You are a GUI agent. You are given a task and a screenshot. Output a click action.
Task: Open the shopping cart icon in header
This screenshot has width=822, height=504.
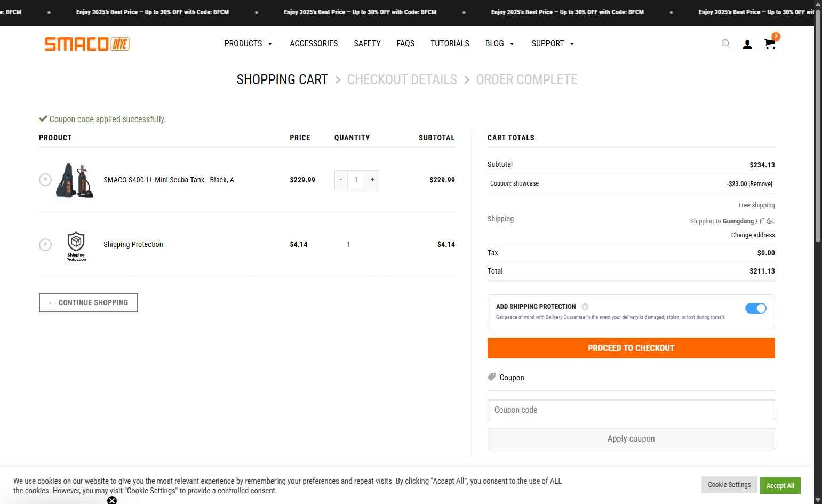click(x=770, y=44)
